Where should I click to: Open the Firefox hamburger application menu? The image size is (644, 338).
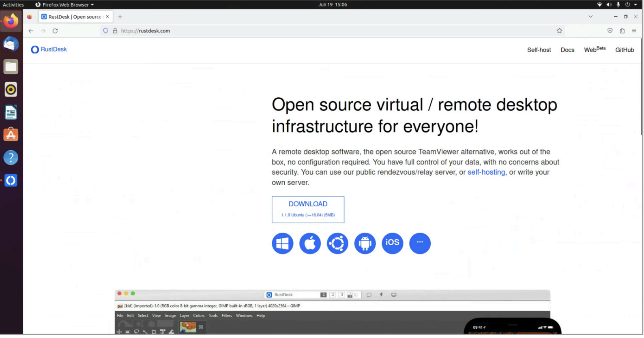634,31
